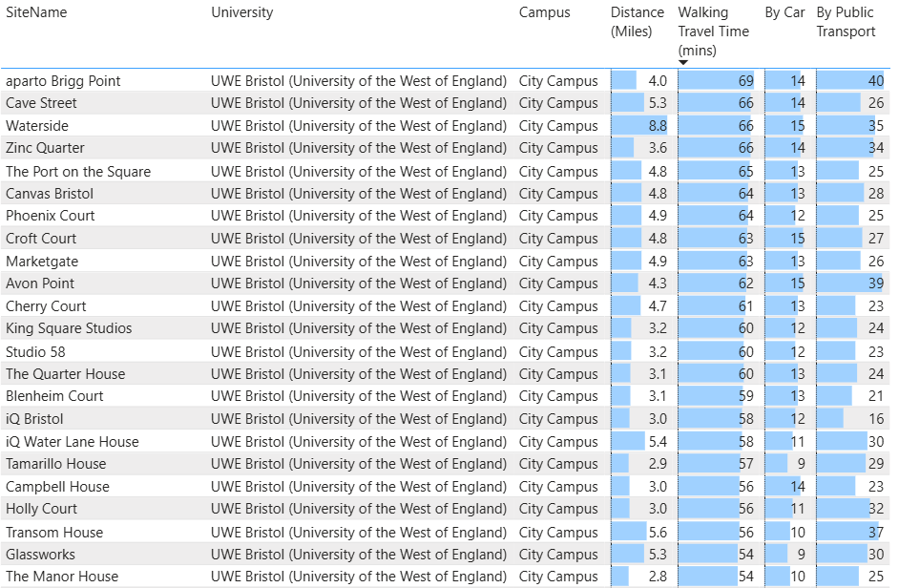Select the Tamarillo House site name
The width and height of the screenshot is (899, 588).
point(55,464)
